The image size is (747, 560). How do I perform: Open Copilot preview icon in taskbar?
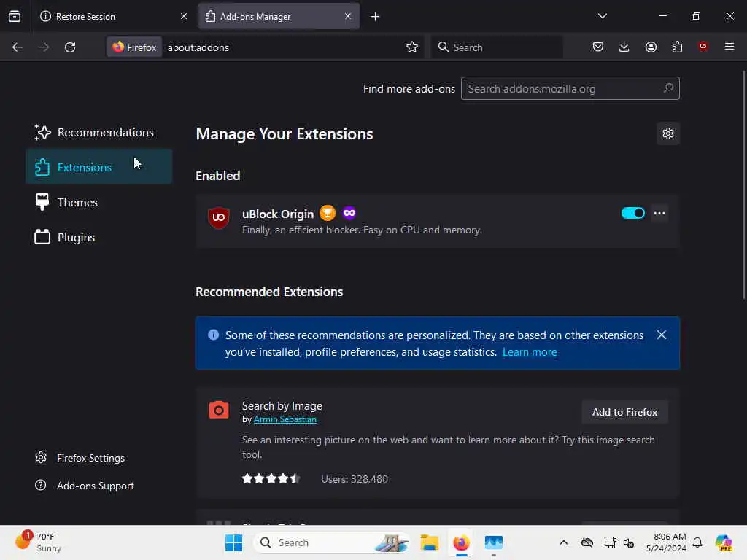pos(724,542)
